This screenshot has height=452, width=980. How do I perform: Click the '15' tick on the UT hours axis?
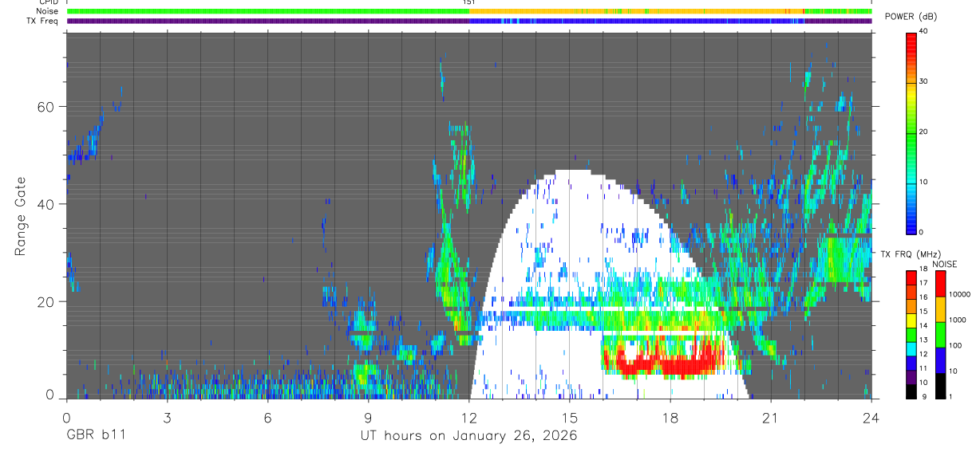coord(569,417)
